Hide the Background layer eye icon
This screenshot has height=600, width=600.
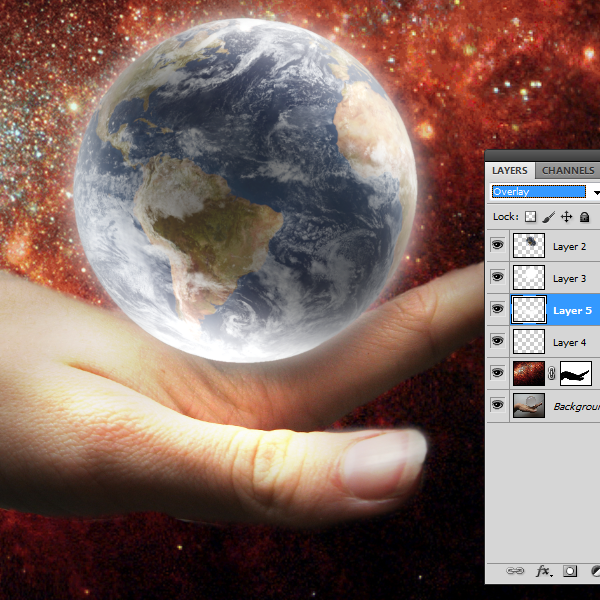tap(497, 404)
